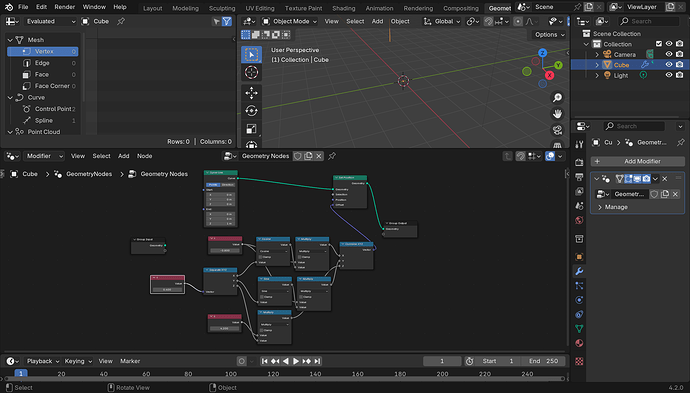Click the Vertex domain row in spreadsheet
This screenshot has height=393, width=690.
click(x=43, y=51)
